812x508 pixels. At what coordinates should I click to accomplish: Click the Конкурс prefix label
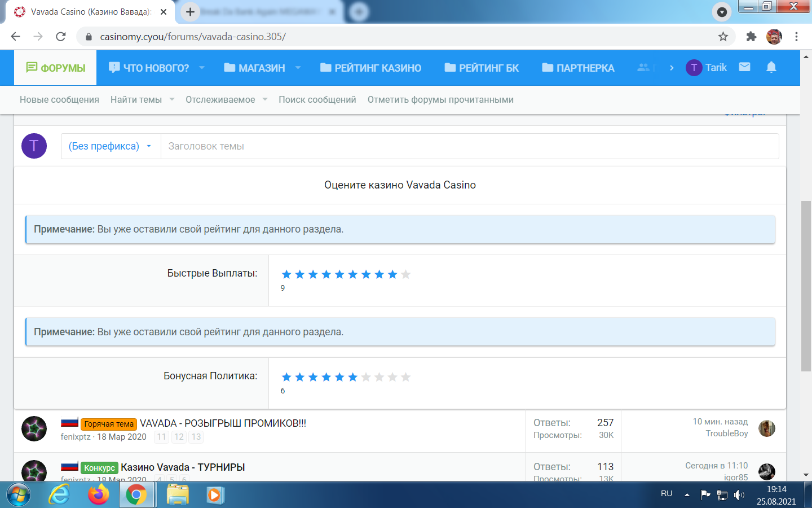pyautogui.click(x=99, y=468)
